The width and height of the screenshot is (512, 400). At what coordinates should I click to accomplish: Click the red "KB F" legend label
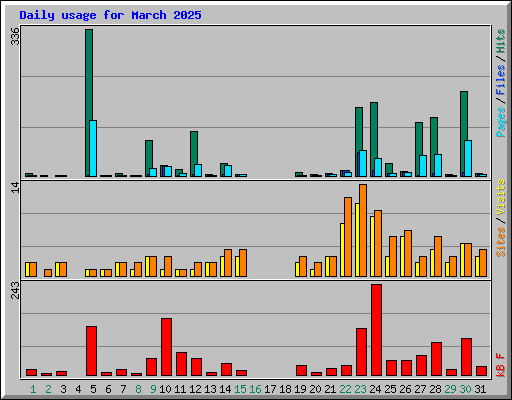pos(501,365)
